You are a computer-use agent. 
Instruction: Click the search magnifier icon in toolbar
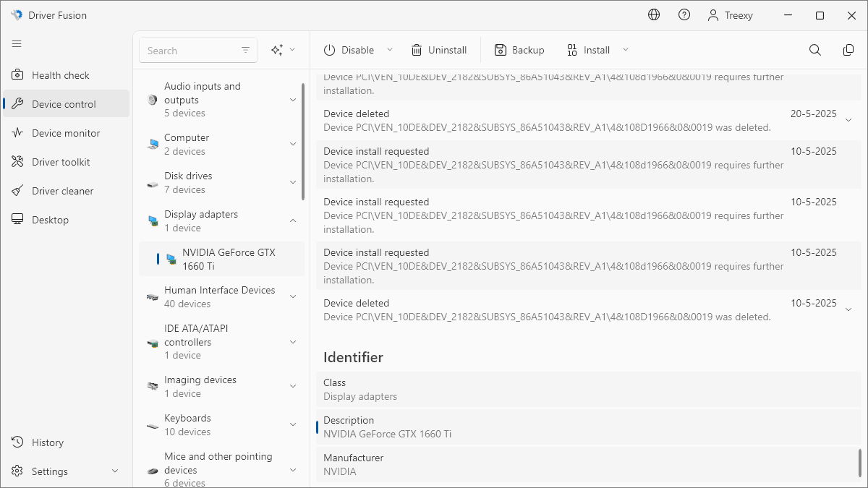tap(815, 50)
